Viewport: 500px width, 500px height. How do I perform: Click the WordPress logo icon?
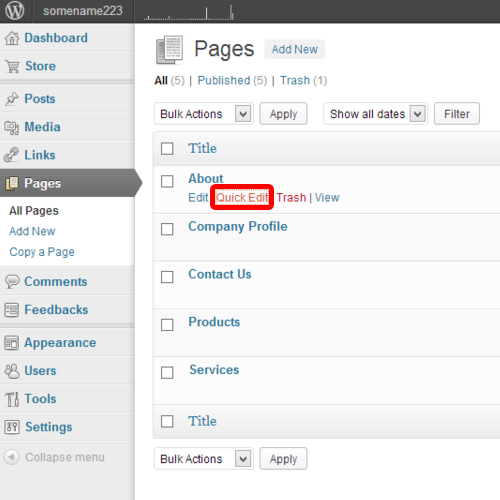coord(15,11)
